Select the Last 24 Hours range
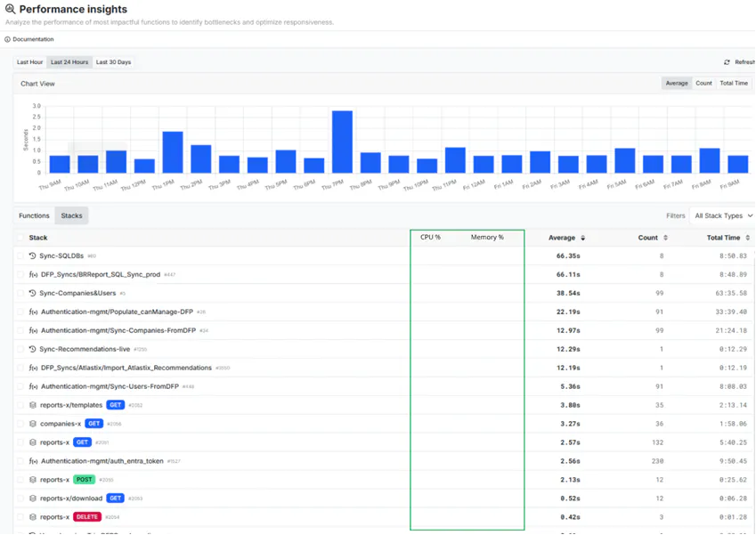756x535 pixels. pyautogui.click(x=69, y=62)
